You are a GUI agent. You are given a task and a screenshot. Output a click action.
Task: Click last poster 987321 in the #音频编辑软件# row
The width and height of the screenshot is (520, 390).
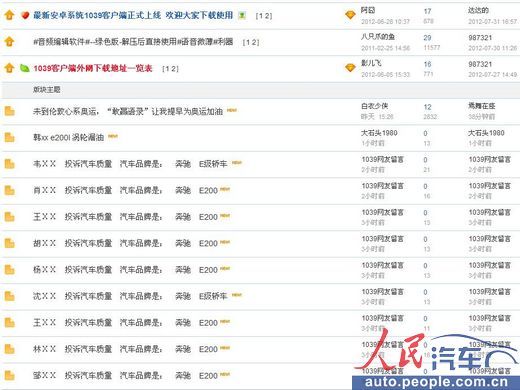(480, 38)
